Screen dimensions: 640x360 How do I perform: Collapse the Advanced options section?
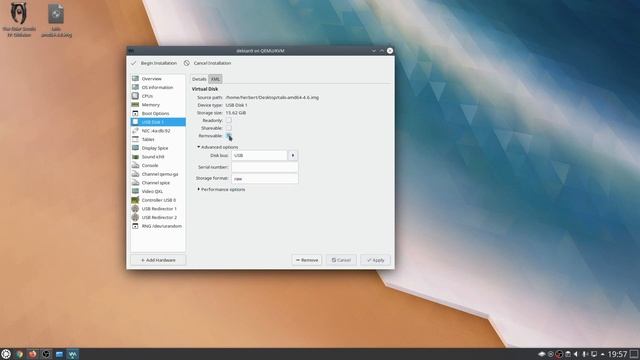coord(218,147)
